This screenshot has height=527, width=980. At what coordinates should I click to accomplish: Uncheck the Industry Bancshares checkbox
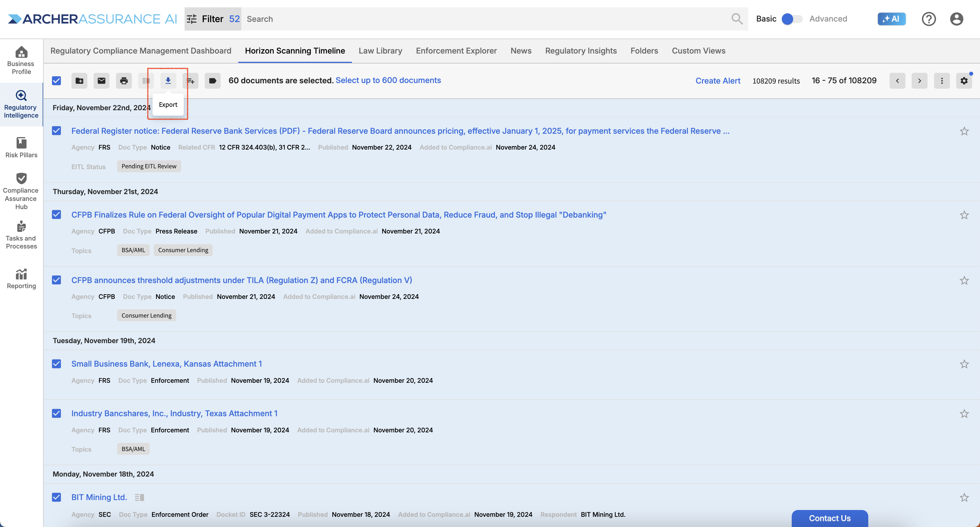(56, 413)
